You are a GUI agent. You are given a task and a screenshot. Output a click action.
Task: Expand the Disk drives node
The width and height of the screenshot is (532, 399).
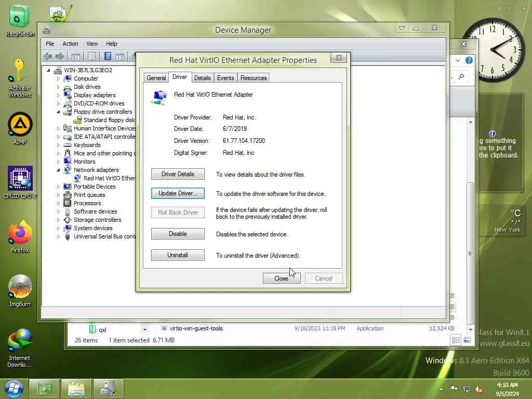pos(58,87)
